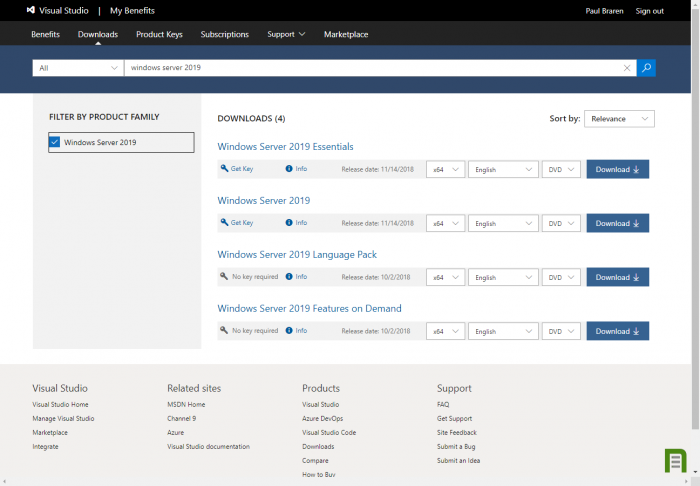The width and height of the screenshot is (700, 486).
Task: Click My Benefits in the header
Action: [132, 11]
